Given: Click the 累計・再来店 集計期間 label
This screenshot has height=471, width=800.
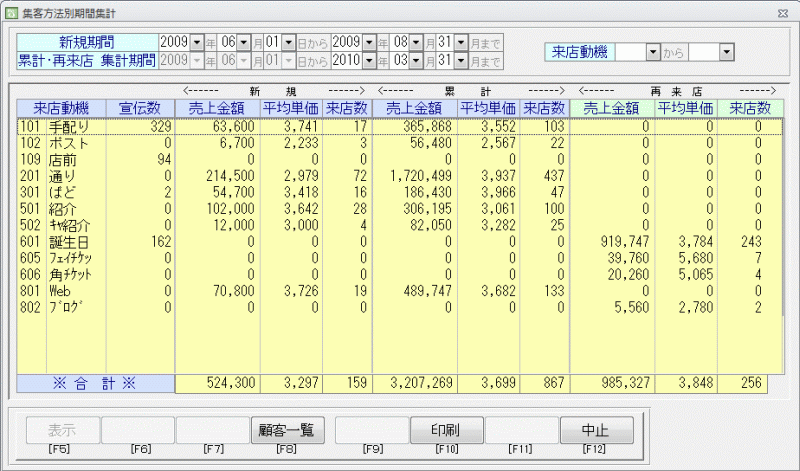Looking at the screenshot, I should coord(87,61).
